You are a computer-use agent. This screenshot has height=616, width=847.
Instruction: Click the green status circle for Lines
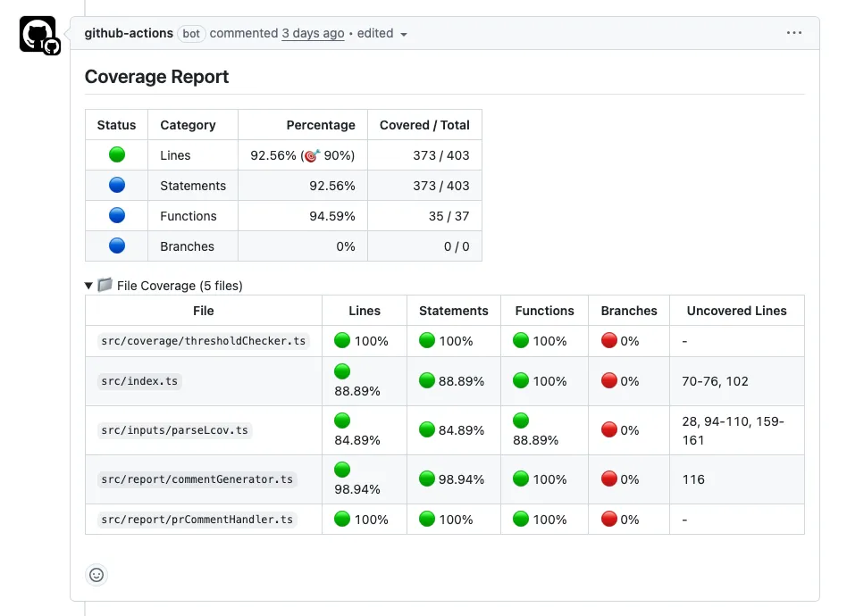pos(116,154)
